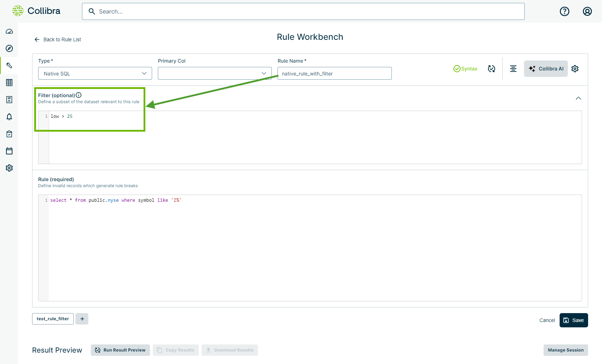This screenshot has height=364, width=602.
Task: Click the Collibra AI button
Action: click(546, 69)
